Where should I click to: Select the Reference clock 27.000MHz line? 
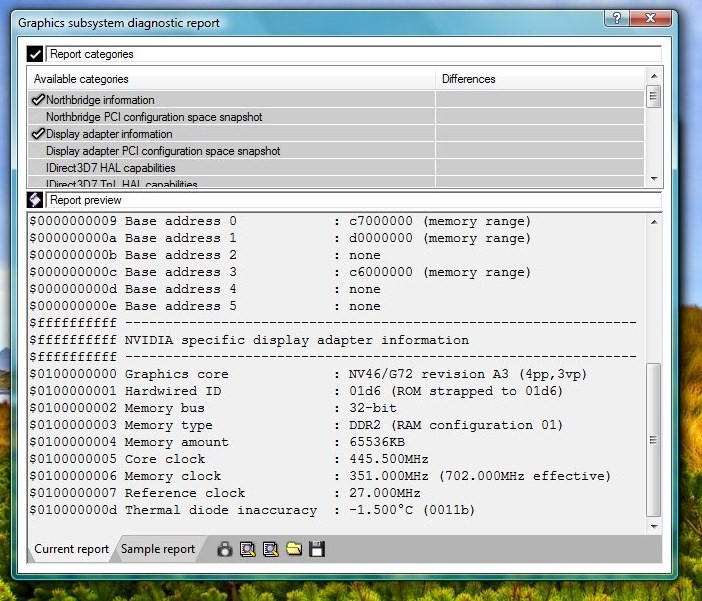(225, 493)
